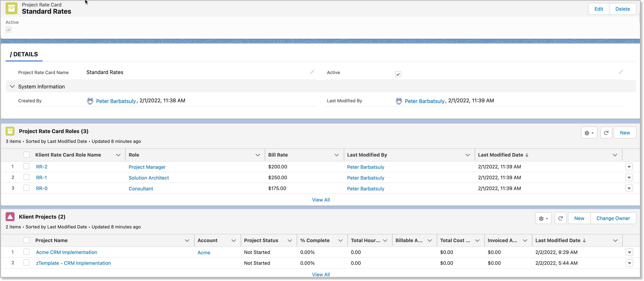Click Change Owner for Klient Projects
Image resolution: width=644 pixels, height=281 pixels.
tap(613, 218)
